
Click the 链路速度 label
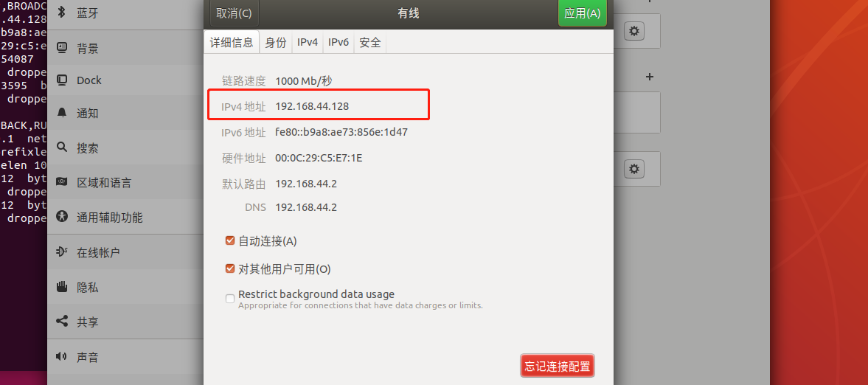[244, 81]
